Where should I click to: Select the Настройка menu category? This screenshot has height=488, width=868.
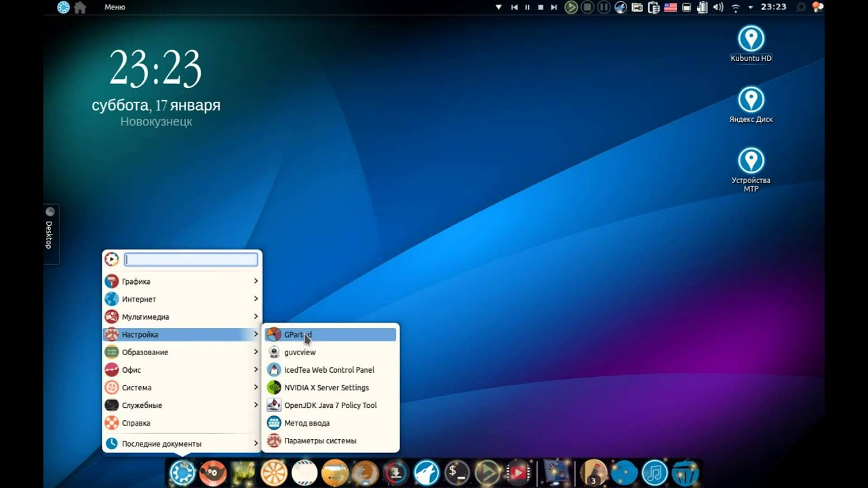(x=182, y=334)
